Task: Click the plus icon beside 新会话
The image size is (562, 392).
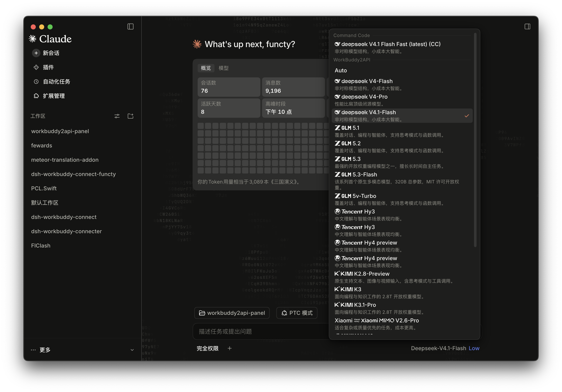Action: 36,53
